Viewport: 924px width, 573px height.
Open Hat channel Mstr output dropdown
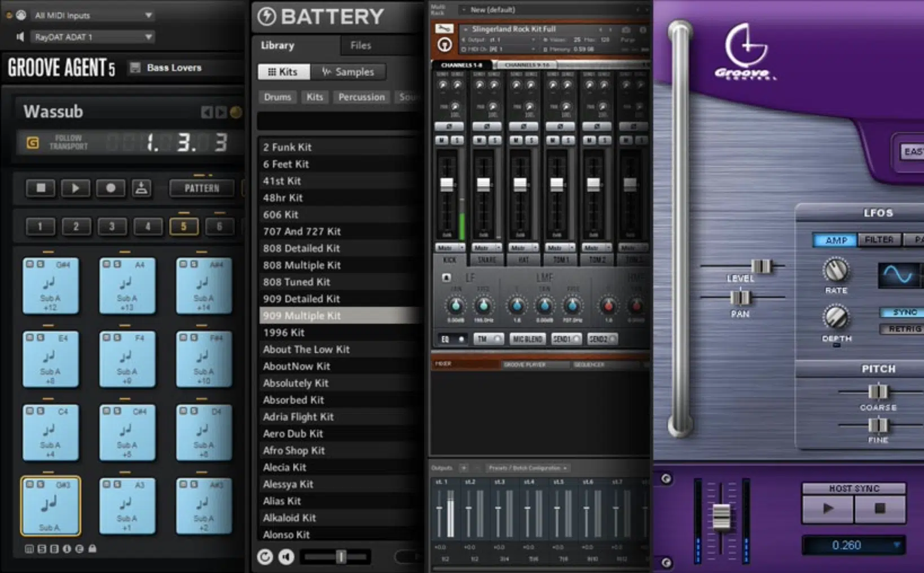[x=523, y=248]
